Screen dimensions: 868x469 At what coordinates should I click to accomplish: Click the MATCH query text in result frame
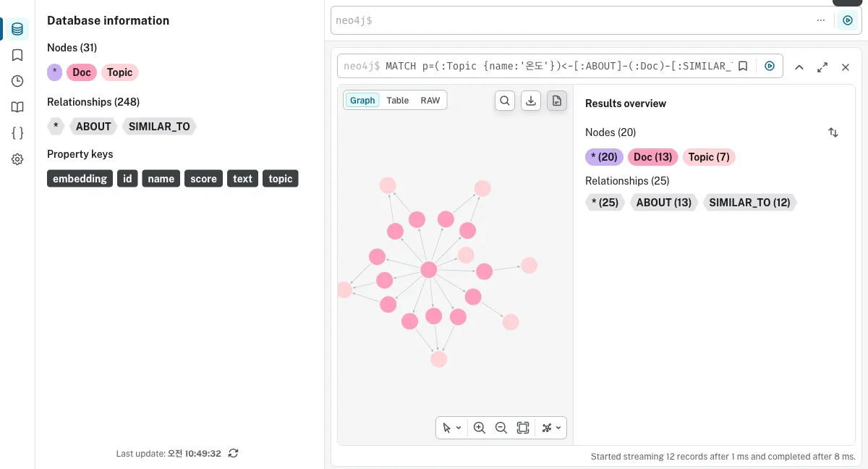559,66
